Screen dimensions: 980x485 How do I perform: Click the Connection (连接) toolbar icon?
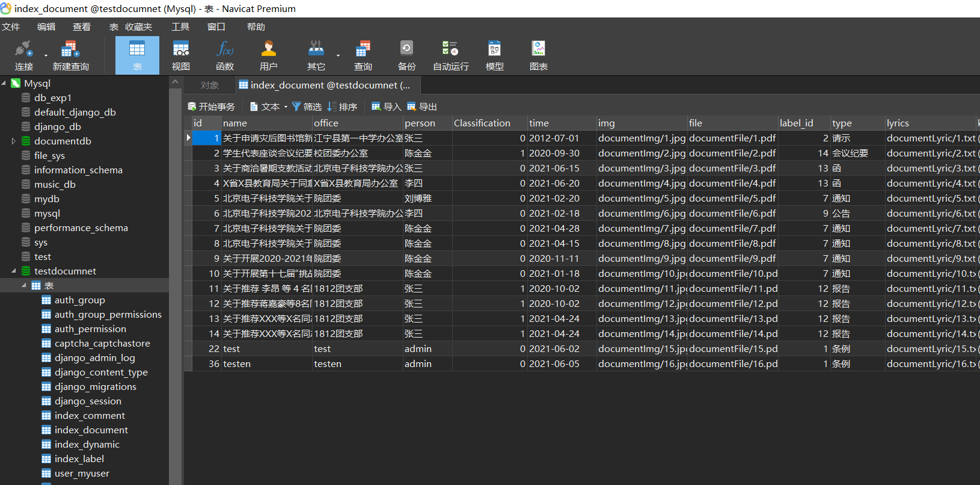point(23,55)
